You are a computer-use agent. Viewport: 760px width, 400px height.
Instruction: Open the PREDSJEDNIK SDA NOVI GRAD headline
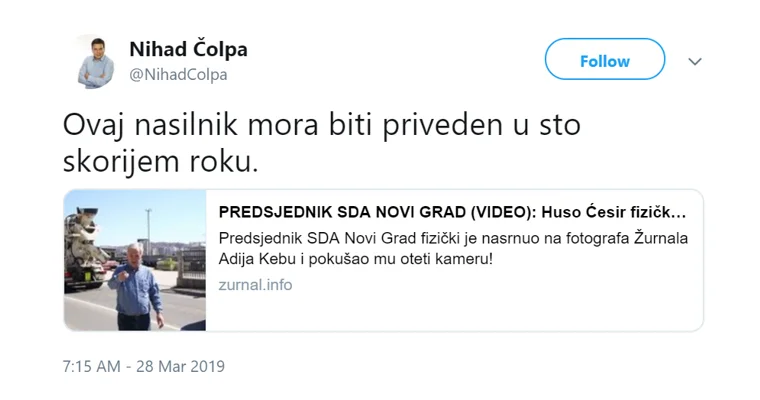[x=452, y=212]
